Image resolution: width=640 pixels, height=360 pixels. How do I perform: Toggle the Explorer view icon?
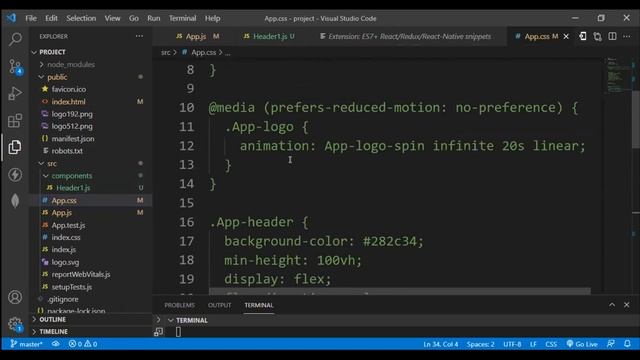tap(15, 147)
